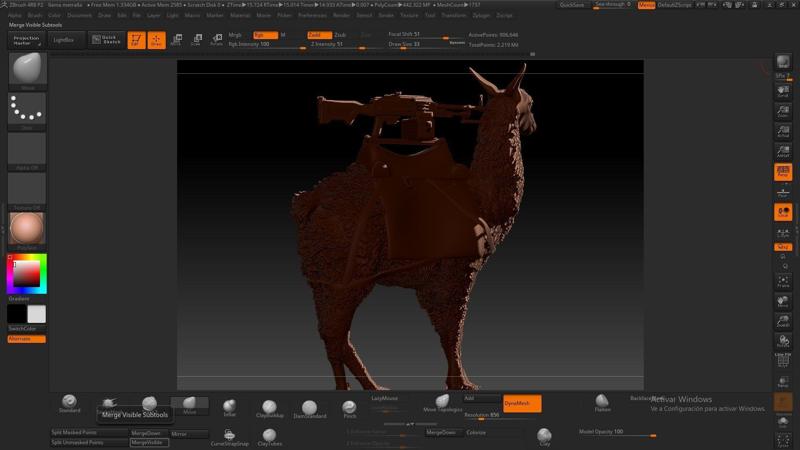Open the current brush thumbnail picker
800x450 pixels.
click(28, 69)
